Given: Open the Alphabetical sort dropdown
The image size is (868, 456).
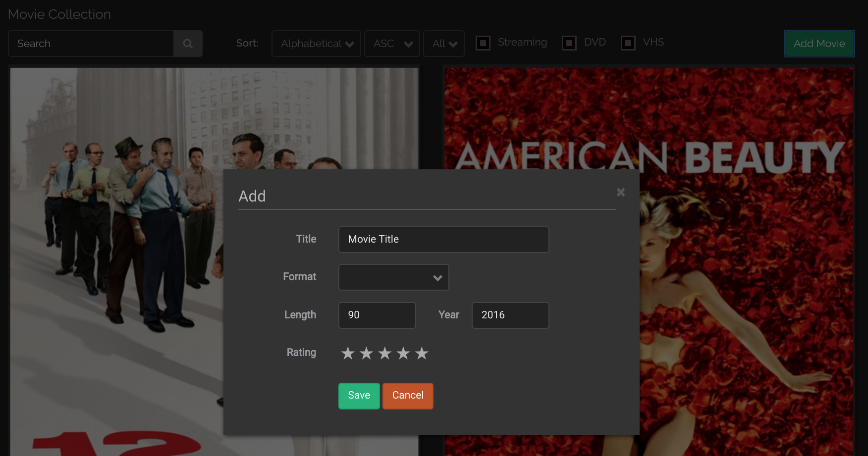Looking at the screenshot, I should click(x=316, y=44).
